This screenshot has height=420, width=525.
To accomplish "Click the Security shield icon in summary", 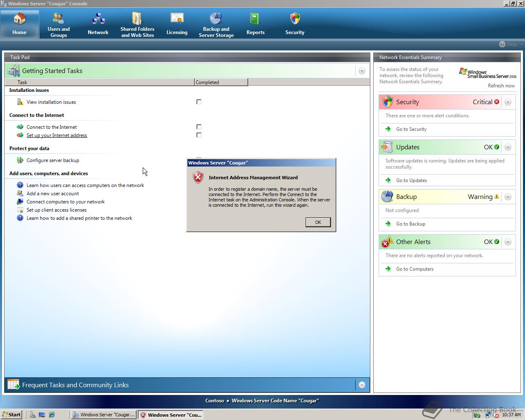I will pyautogui.click(x=387, y=102).
